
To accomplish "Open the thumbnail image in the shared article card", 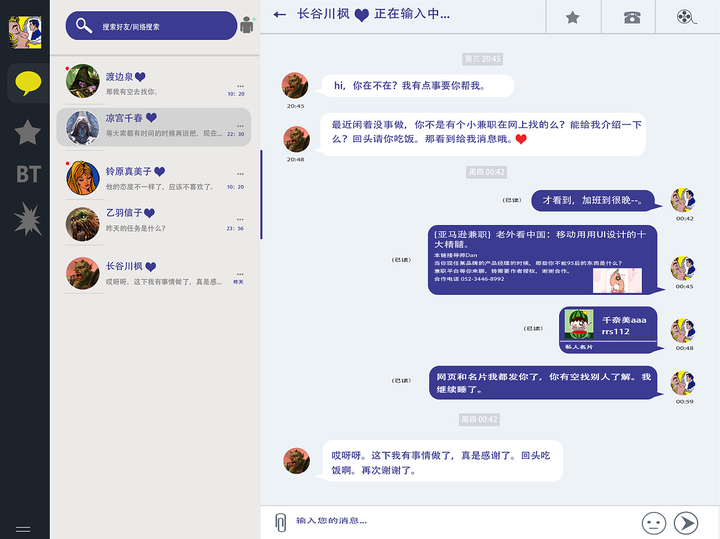I will (x=617, y=280).
